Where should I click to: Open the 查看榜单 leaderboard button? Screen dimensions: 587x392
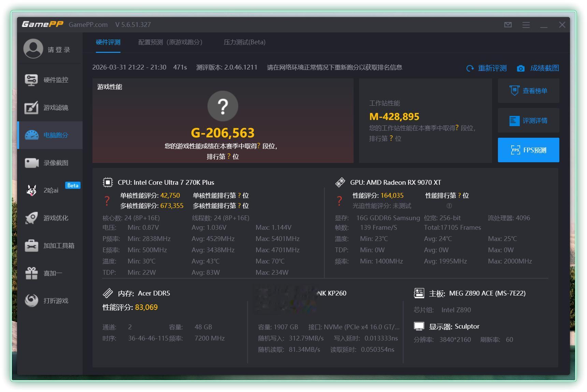click(529, 91)
